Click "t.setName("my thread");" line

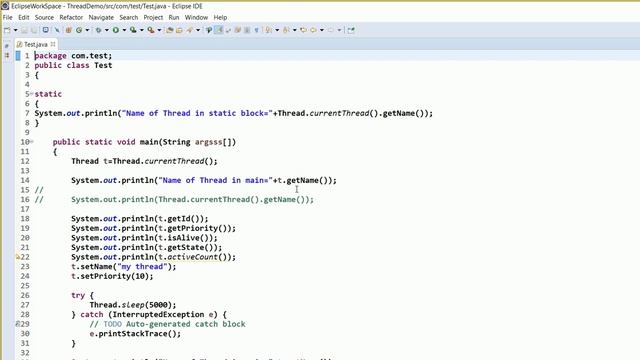click(x=124, y=267)
